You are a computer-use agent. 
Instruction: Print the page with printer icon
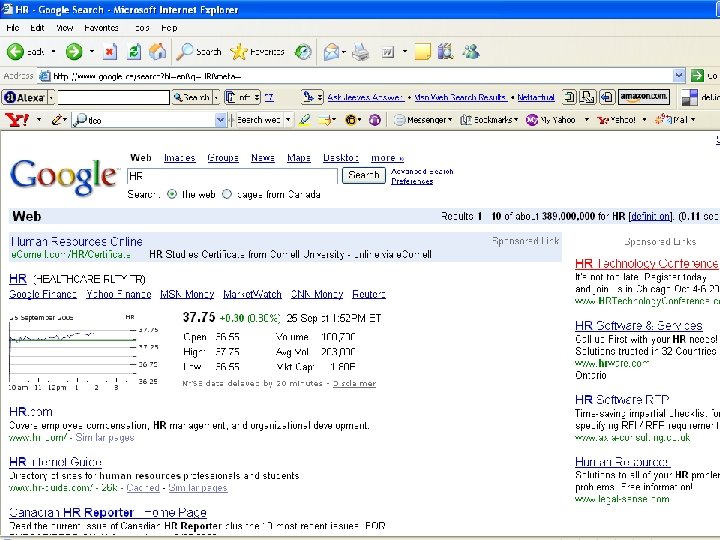(361, 52)
